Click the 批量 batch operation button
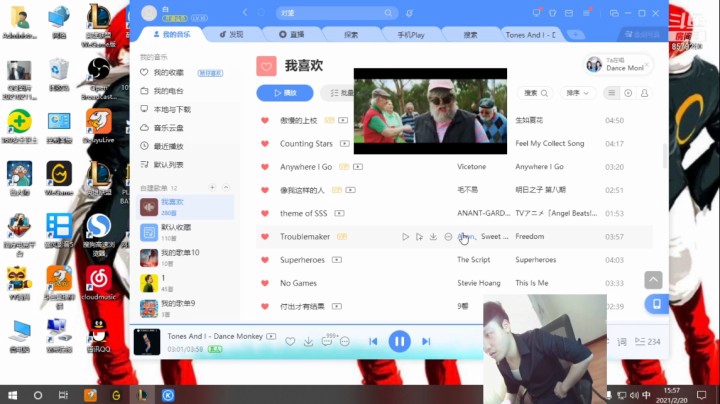The image size is (720, 404). 340,93
